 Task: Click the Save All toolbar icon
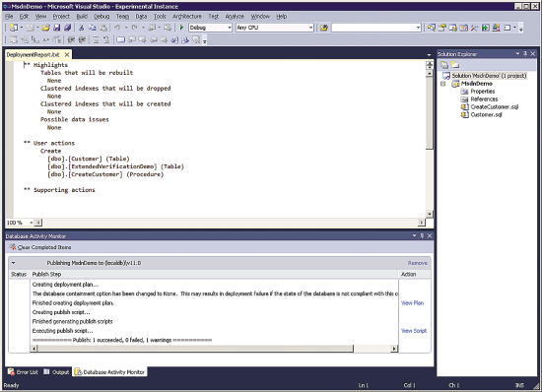point(68,28)
